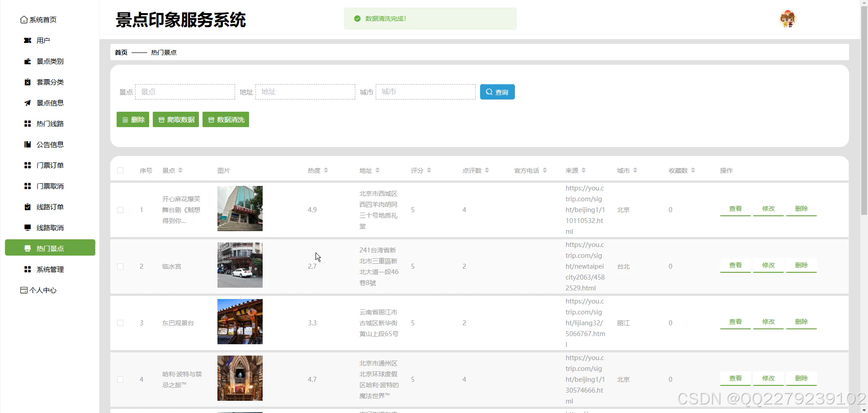Sort by the 来源 column arrows

coord(584,171)
